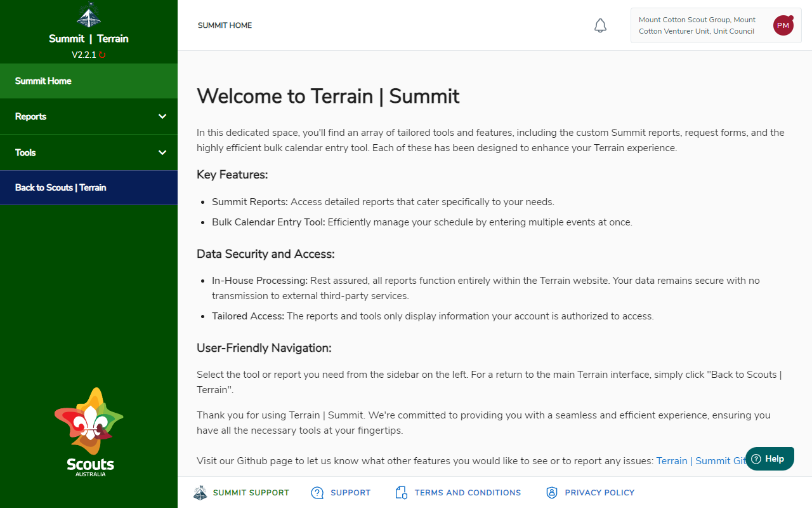
Task: Click the Summit Support fleur-de-lis icon
Action: (x=200, y=492)
